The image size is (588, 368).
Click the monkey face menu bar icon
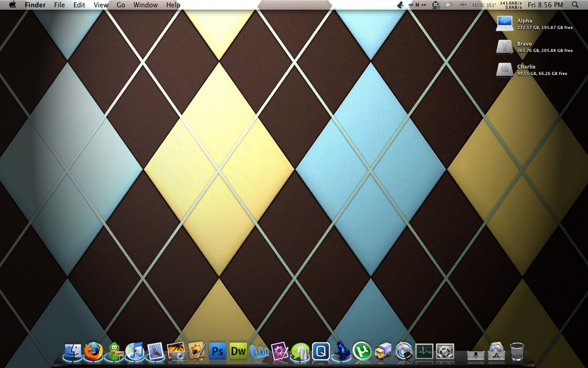click(436, 5)
